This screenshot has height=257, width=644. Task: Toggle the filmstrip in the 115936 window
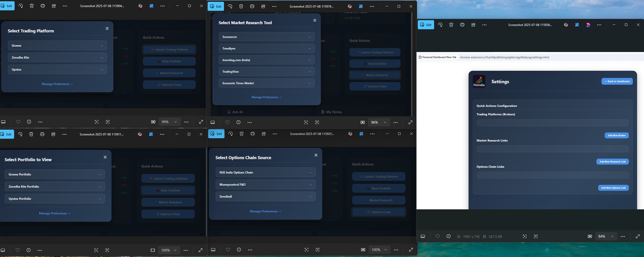pos(423,237)
